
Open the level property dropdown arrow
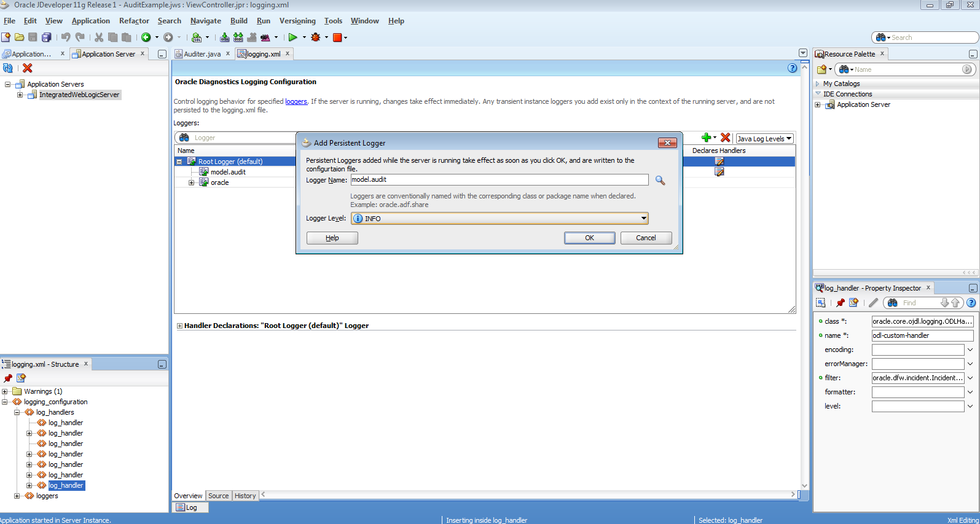pos(970,406)
